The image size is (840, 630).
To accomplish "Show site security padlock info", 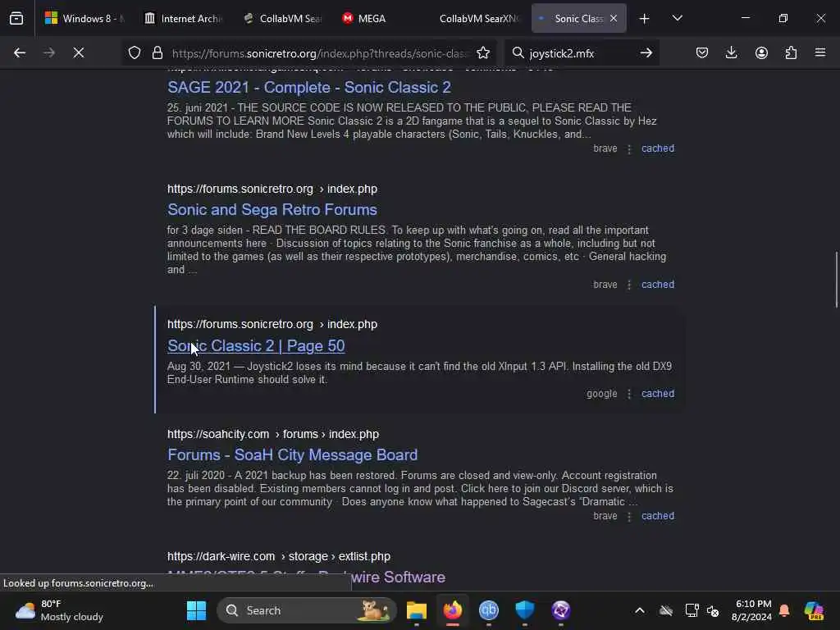I will (157, 52).
